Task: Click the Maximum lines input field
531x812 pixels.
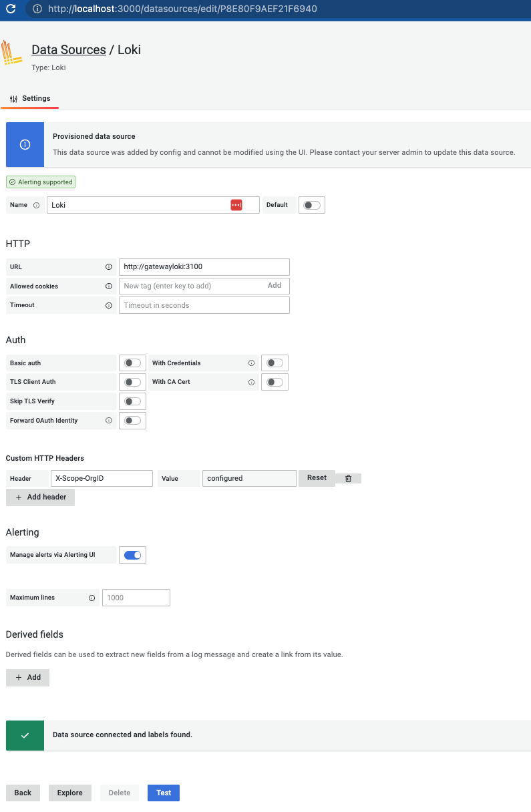Action: pyautogui.click(x=136, y=598)
